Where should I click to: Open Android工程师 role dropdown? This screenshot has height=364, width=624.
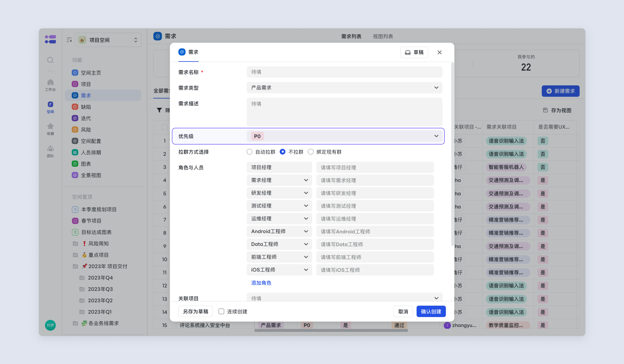point(279,231)
